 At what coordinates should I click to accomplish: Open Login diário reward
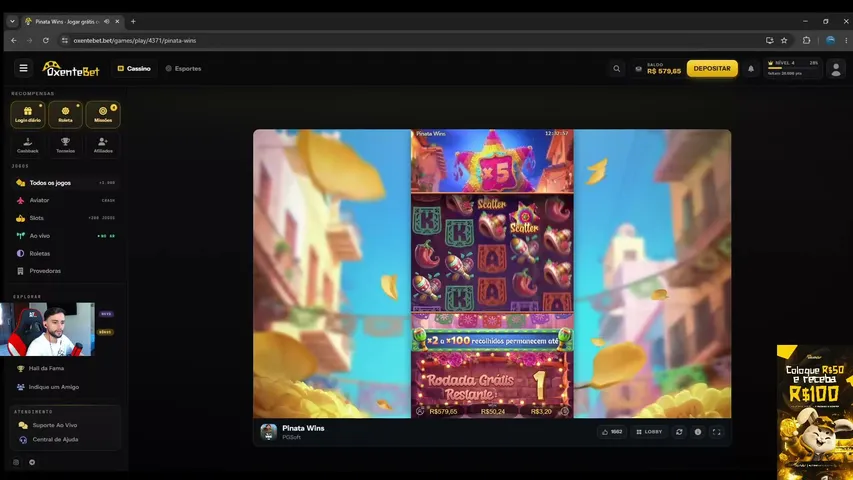tap(28, 114)
